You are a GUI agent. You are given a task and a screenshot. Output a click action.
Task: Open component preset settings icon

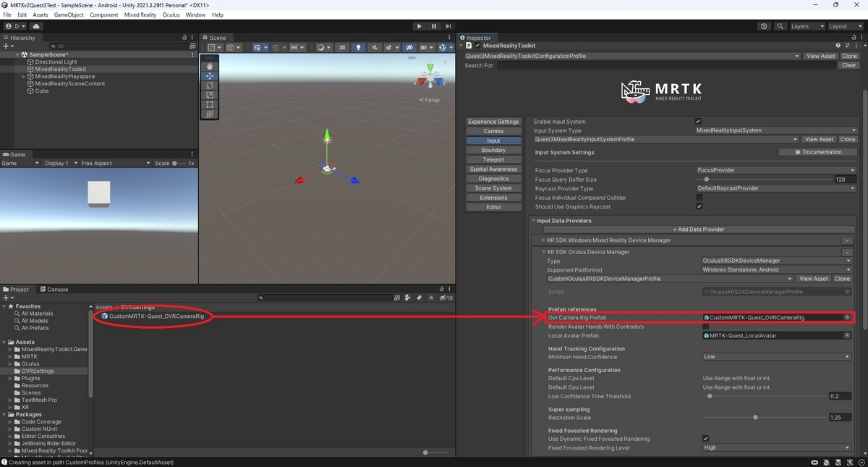(x=848, y=46)
